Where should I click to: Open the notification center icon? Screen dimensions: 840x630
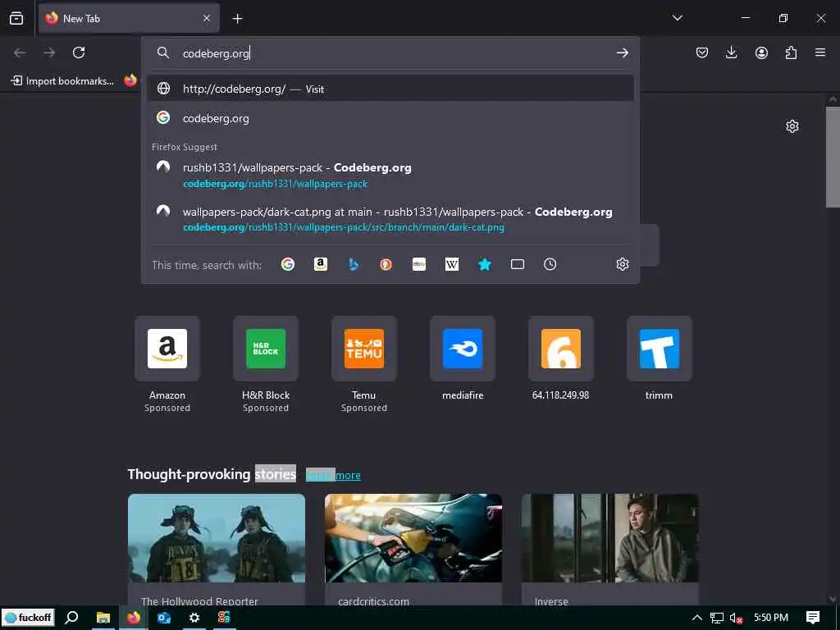pos(813,618)
